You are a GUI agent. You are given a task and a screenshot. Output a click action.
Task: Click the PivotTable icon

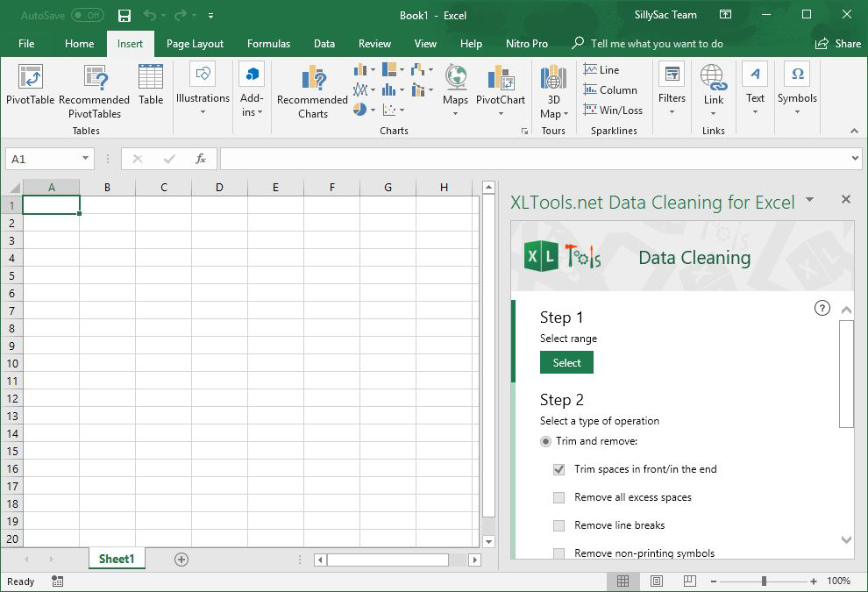point(30,78)
